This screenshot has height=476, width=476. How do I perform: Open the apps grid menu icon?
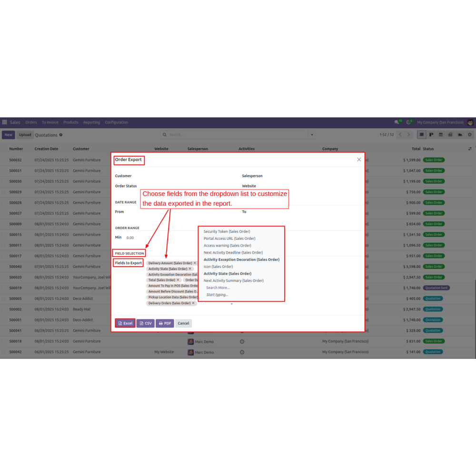pyautogui.click(x=5, y=122)
